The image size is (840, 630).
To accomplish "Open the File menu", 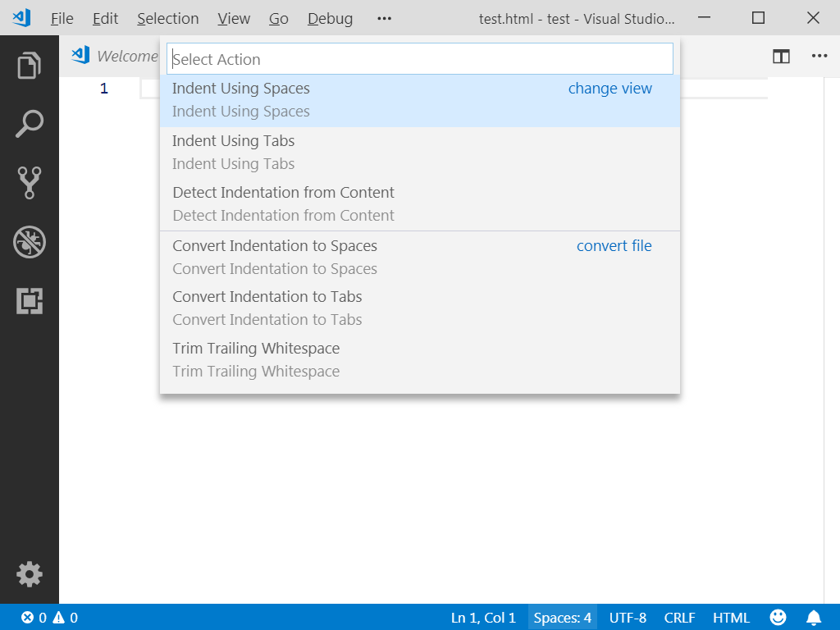I will [x=62, y=18].
